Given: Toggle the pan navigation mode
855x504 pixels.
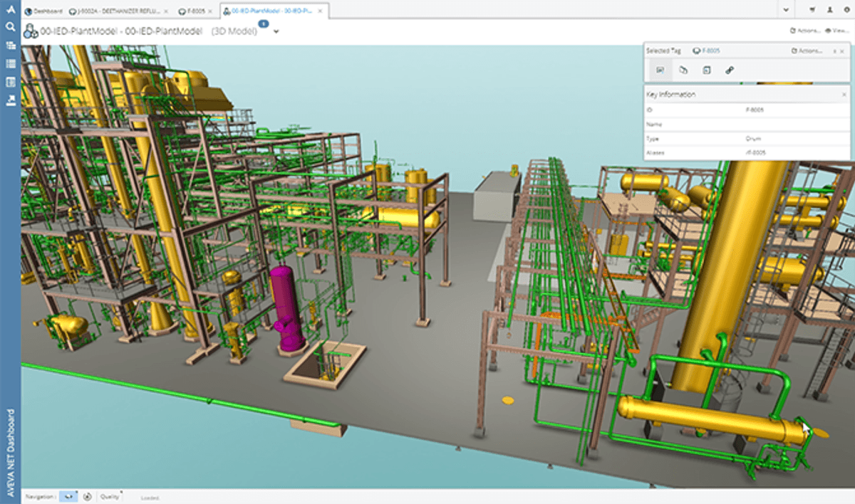Looking at the screenshot, I should coord(68,496).
